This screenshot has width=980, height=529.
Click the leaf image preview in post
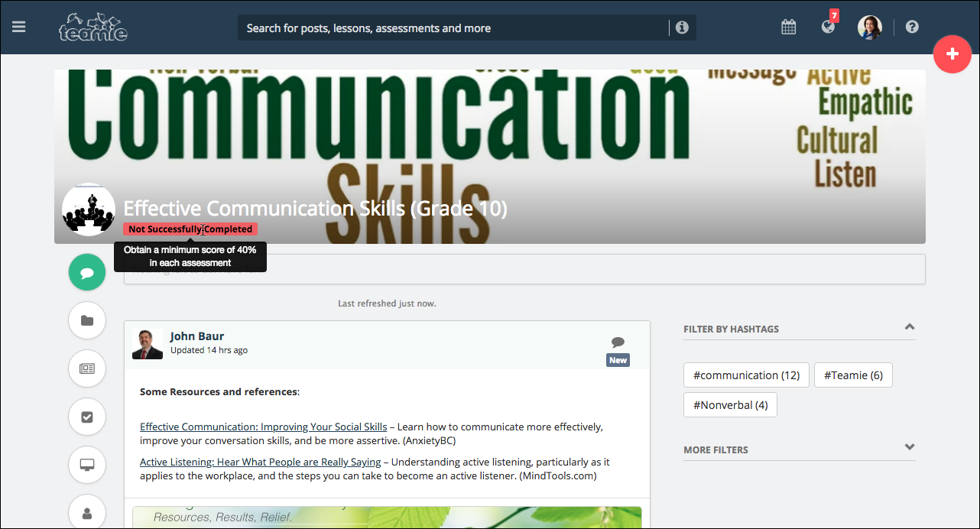[387, 518]
